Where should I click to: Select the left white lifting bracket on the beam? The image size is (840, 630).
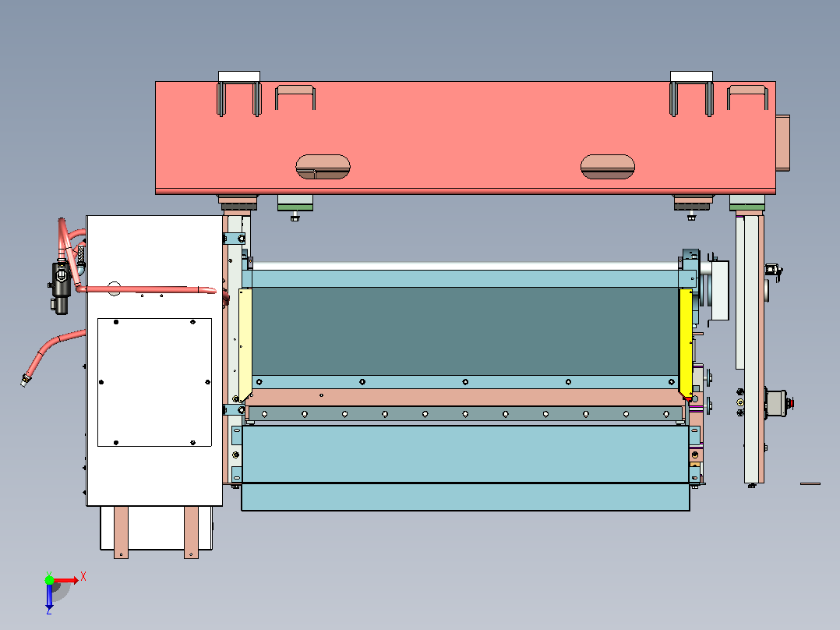pyautogui.click(x=239, y=76)
